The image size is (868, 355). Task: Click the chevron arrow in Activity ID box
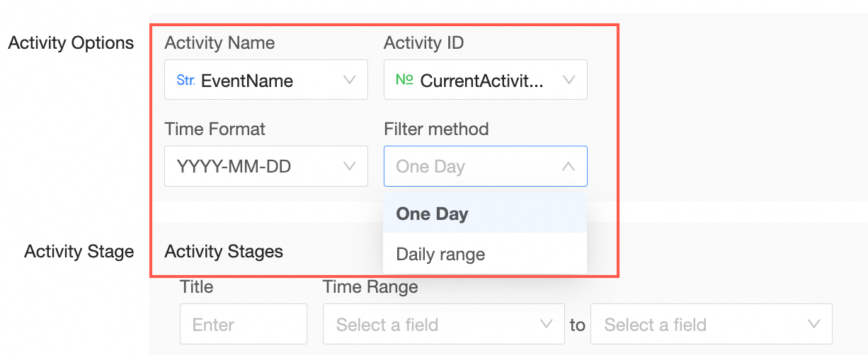tap(569, 80)
